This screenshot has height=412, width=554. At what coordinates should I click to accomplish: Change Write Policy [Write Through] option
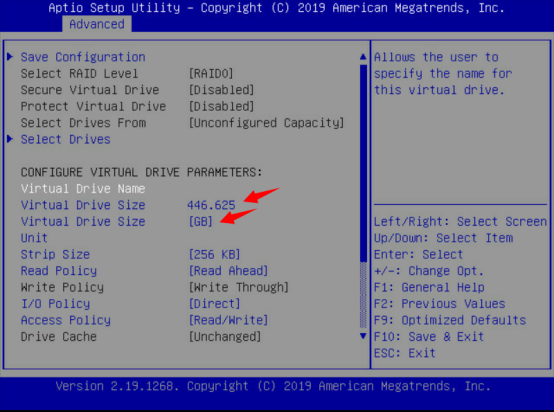[238, 287]
